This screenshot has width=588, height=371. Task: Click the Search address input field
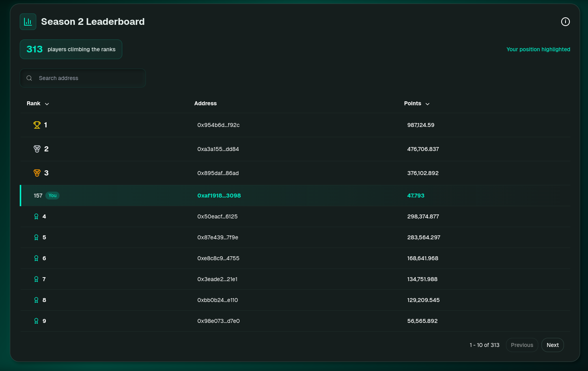pos(89,78)
